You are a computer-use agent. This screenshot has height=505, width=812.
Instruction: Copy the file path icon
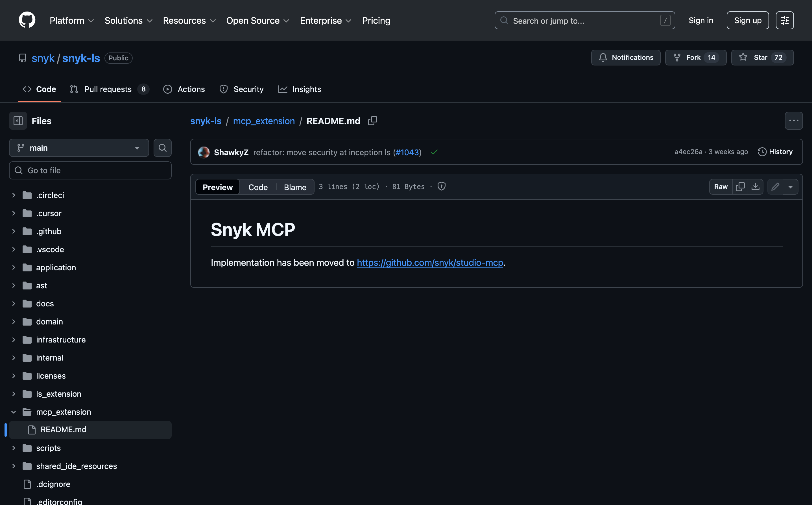(x=373, y=121)
